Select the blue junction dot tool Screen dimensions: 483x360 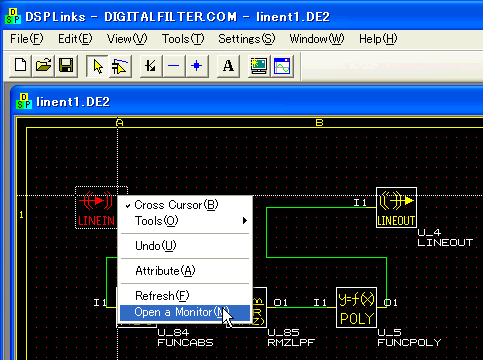197,66
